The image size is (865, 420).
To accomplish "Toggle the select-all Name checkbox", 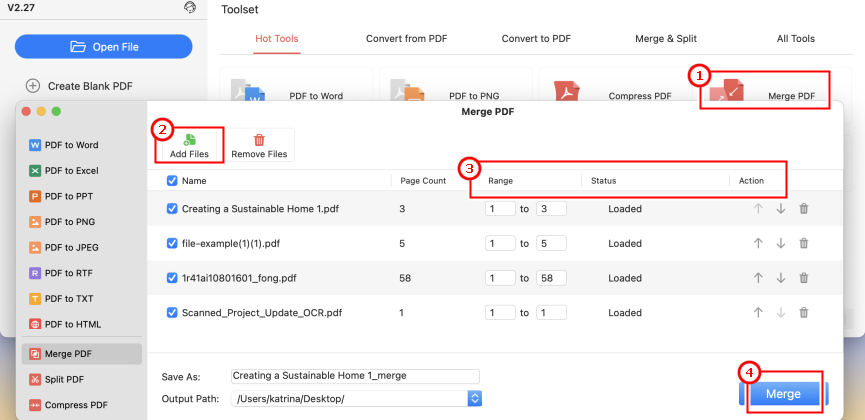I will coord(172,180).
